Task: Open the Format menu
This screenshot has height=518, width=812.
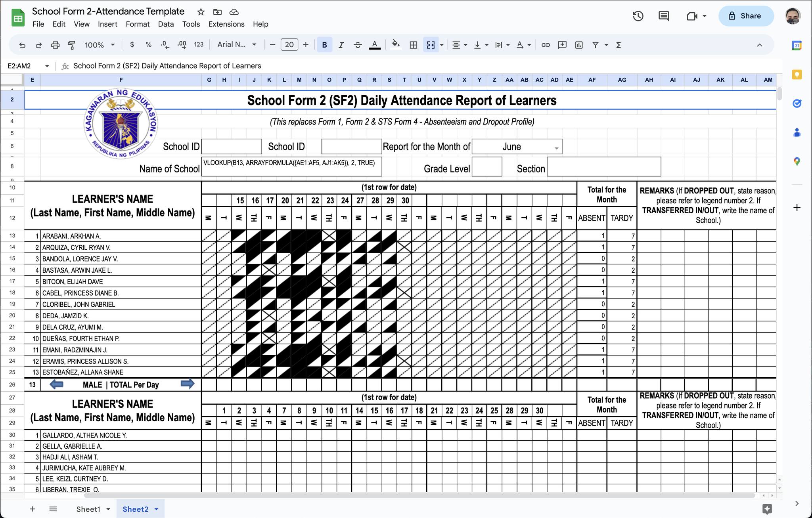Action: (x=138, y=24)
